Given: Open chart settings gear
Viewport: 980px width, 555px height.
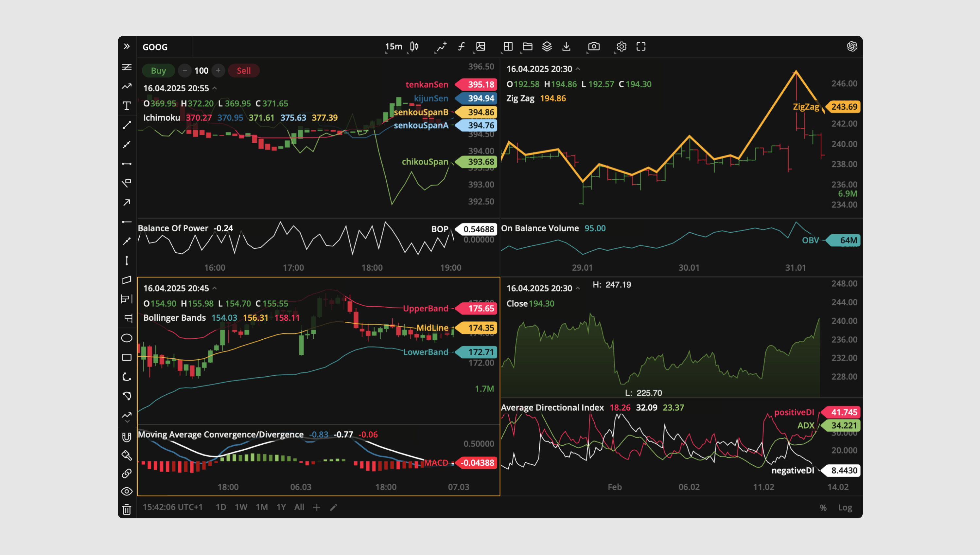Looking at the screenshot, I should (x=621, y=46).
